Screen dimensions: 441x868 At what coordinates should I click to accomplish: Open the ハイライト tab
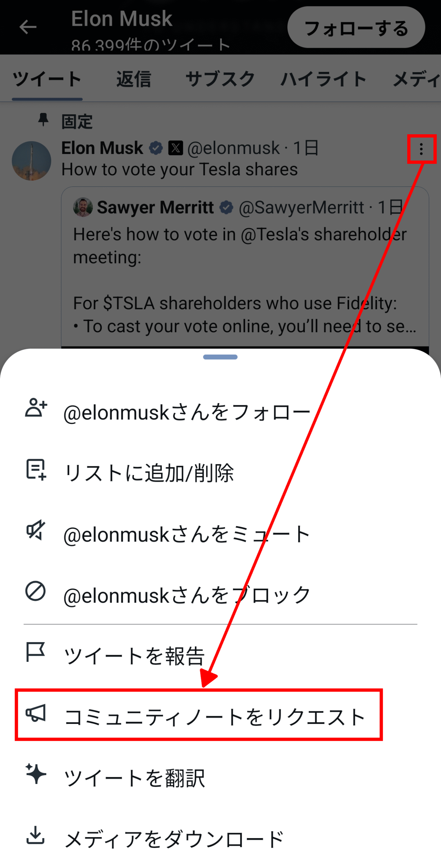323,79
